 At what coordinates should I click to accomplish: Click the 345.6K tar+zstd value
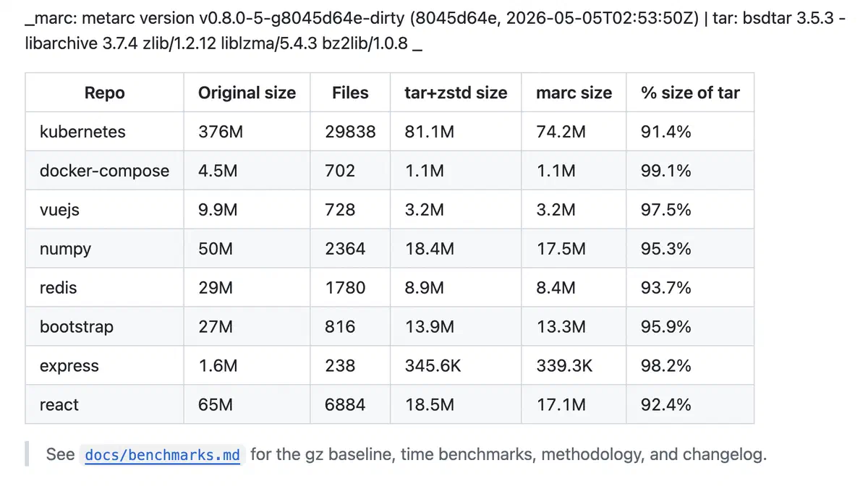[433, 366]
